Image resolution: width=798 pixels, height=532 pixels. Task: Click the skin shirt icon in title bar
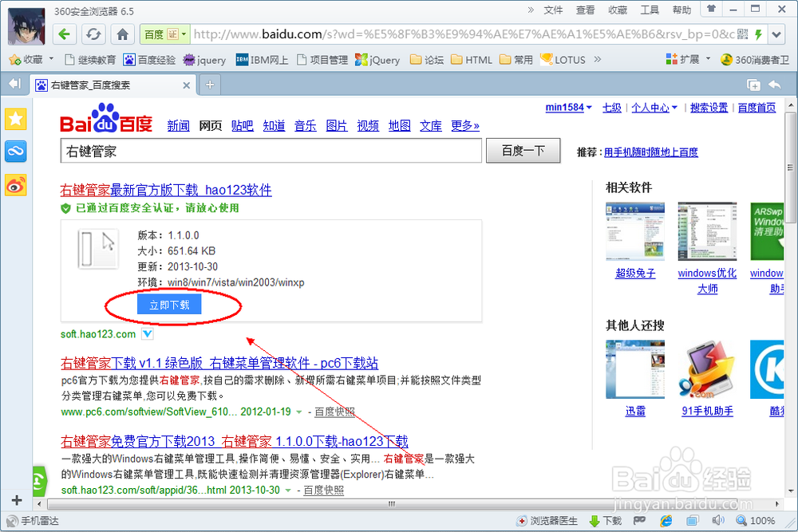pyautogui.click(x=711, y=9)
